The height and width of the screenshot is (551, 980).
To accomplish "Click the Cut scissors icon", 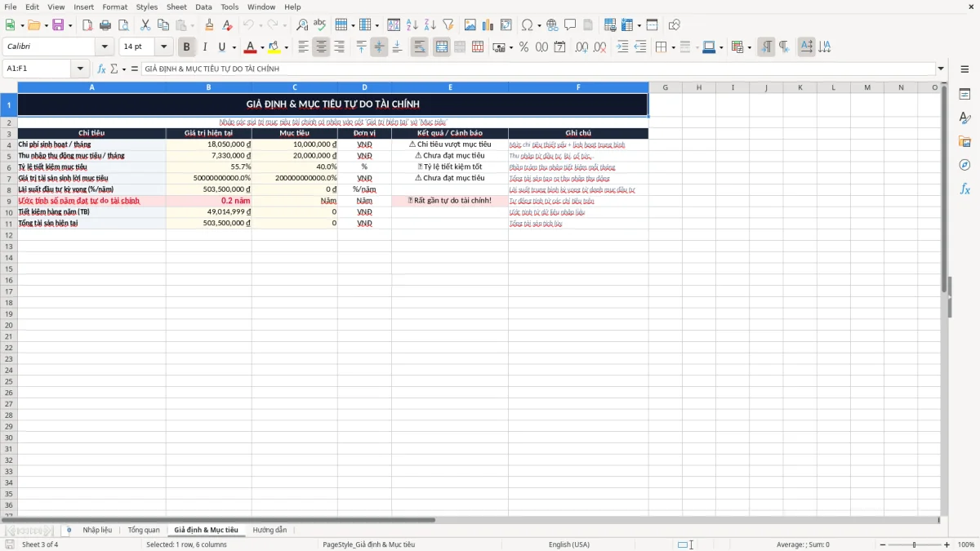I will (x=145, y=25).
